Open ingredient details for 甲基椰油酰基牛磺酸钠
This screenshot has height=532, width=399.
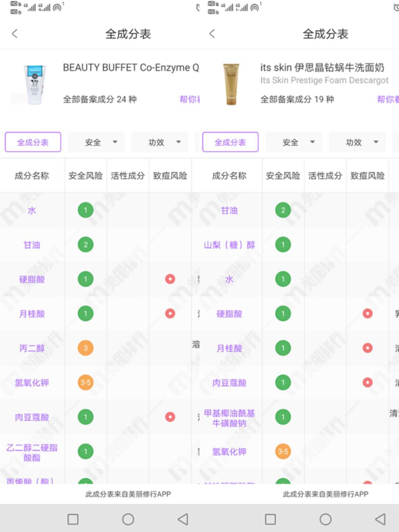tap(229, 417)
